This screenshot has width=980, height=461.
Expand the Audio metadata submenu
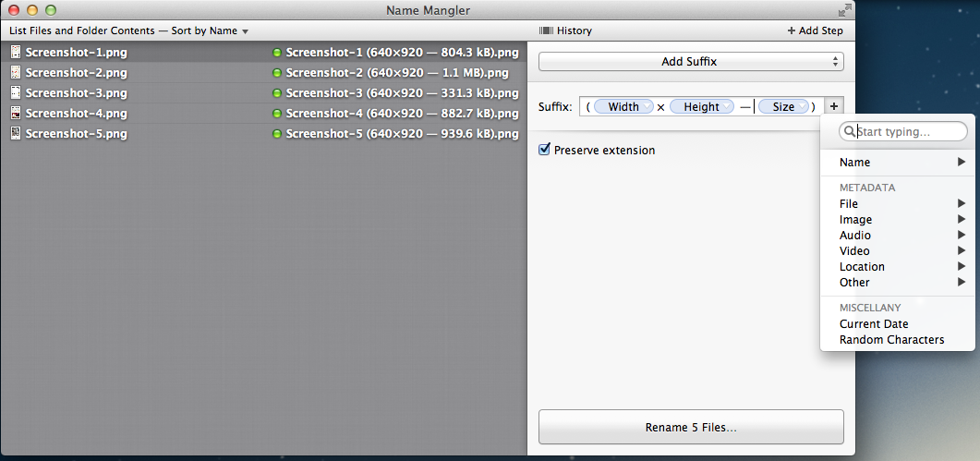[898, 236]
